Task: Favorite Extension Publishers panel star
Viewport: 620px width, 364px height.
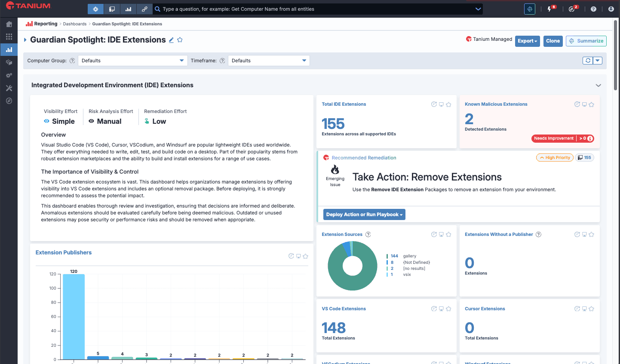Action: (305, 256)
